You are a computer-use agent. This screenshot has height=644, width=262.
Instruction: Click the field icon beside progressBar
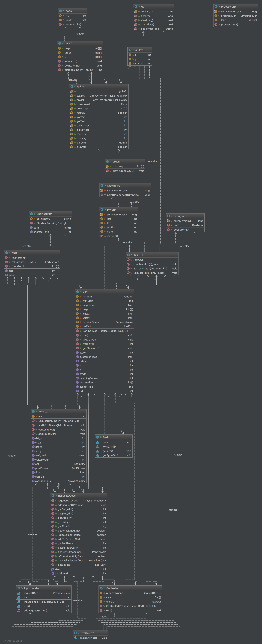(x=216, y=16)
